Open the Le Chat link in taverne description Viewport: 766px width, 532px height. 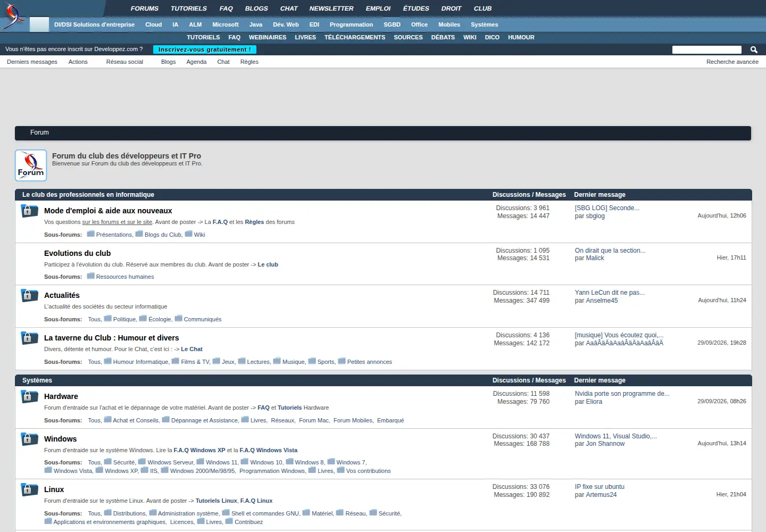pyautogui.click(x=191, y=349)
